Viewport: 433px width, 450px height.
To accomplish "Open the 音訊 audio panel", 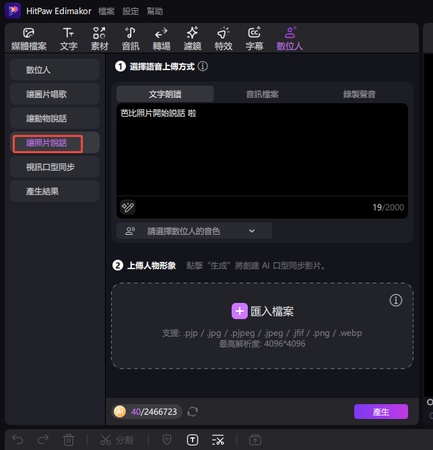I will pos(130,39).
